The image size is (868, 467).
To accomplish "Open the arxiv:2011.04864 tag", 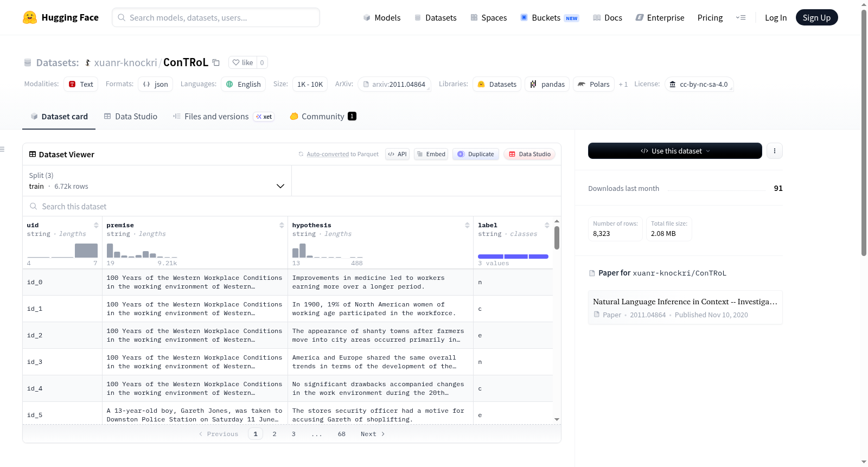I will [394, 84].
